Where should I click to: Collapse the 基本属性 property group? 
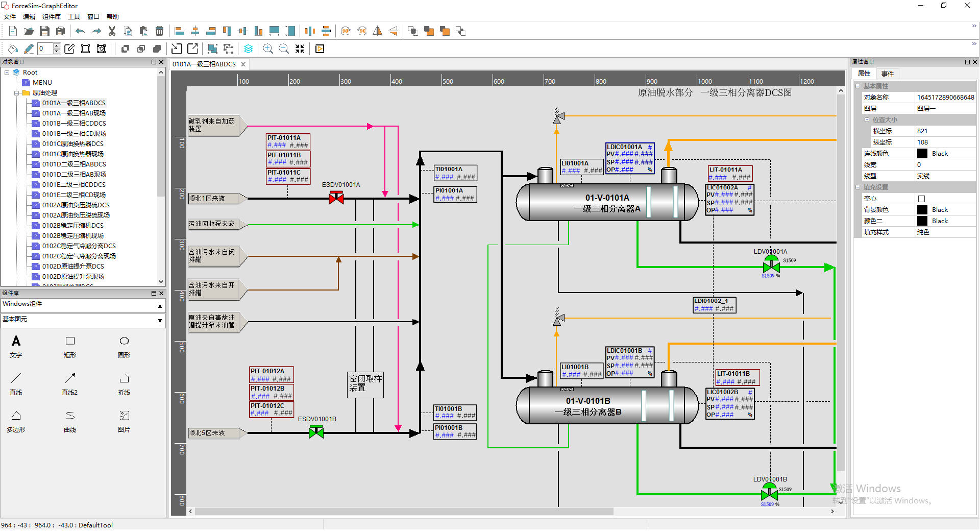tap(858, 86)
